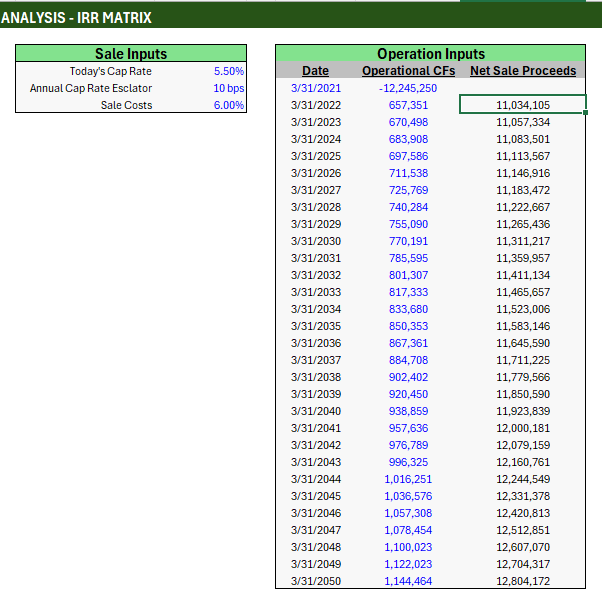Click the date cell 3/31/2040
This screenshot has width=602, height=606.
[x=316, y=411]
